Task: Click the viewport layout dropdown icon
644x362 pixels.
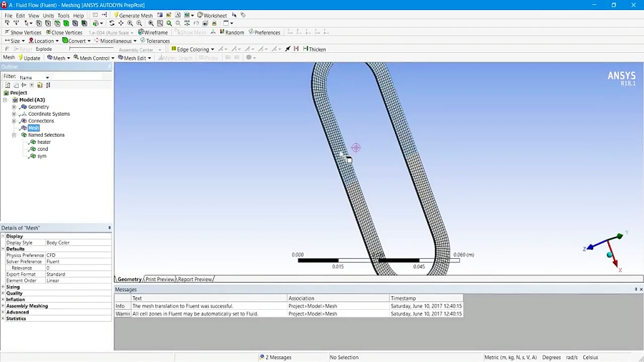Action: (228, 24)
